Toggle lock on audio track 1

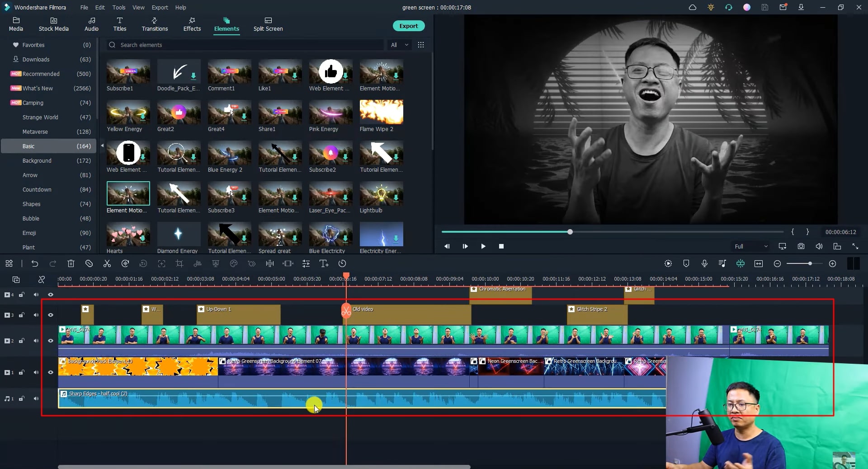tap(21, 399)
